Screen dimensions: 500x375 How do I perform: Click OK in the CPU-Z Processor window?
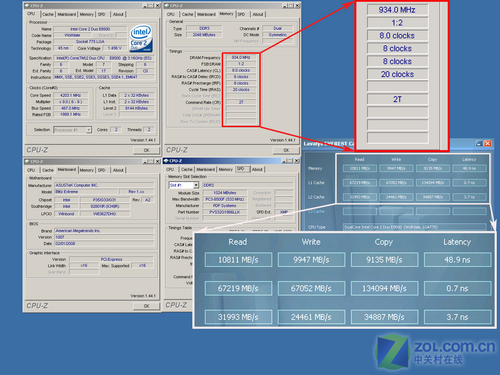pyautogui.click(x=146, y=150)
